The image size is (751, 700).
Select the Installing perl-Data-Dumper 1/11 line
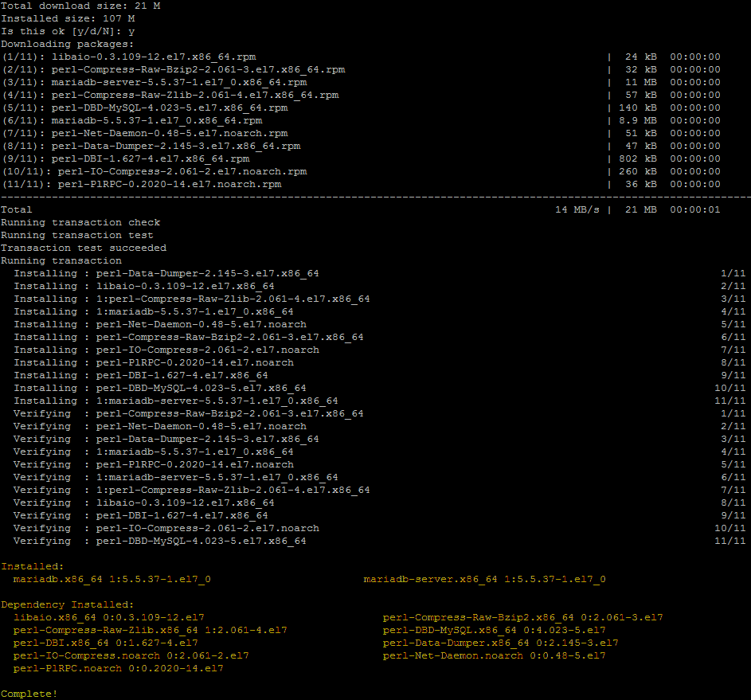pos(379,273)
